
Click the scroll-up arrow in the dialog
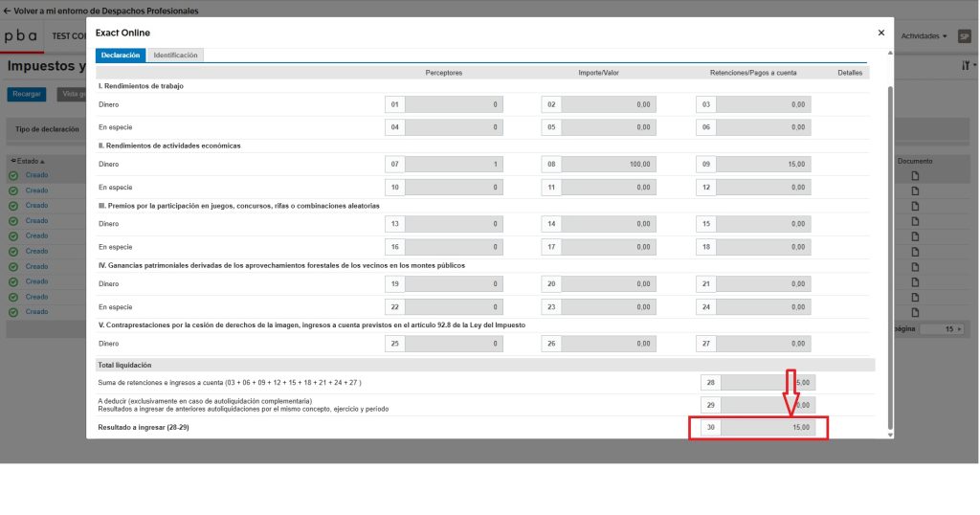[890, 53]
